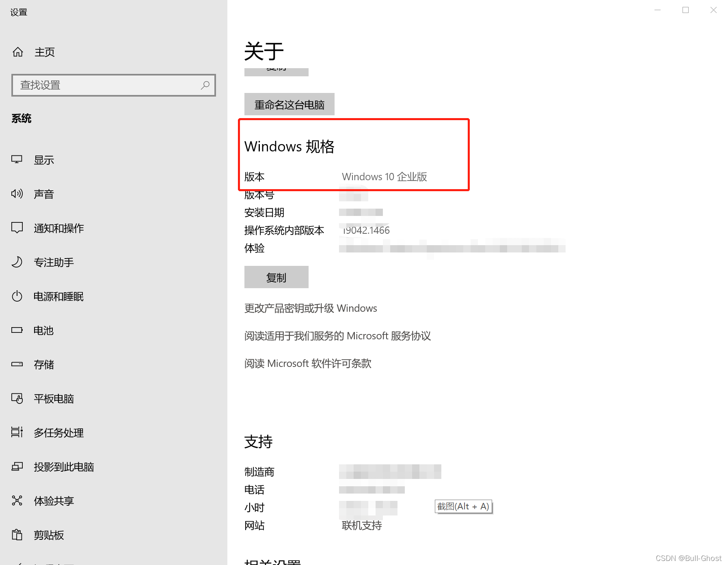728x565 pixels.
Task: Select 平板电脑 in the sidebar
Action: click(x=114, y=399)
